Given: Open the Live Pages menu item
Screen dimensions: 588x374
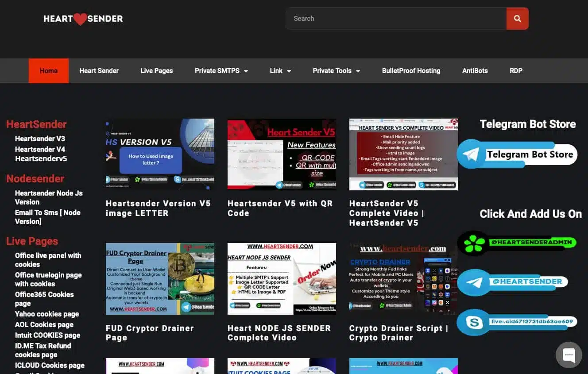Looking at the screenshot, I should [157, 71].
